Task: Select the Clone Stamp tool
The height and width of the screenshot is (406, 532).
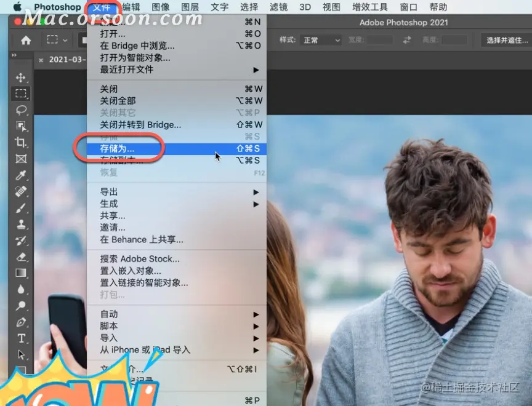Action: [21, 224]
